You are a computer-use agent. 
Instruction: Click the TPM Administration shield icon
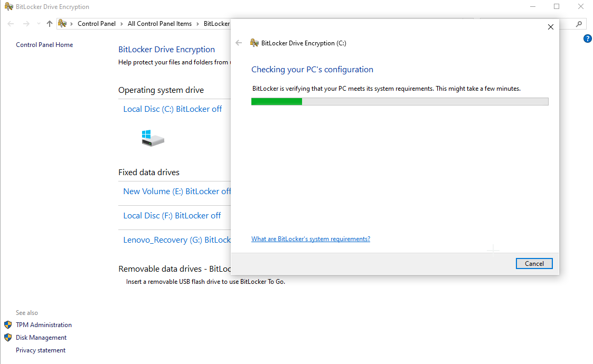pos(7,324)
